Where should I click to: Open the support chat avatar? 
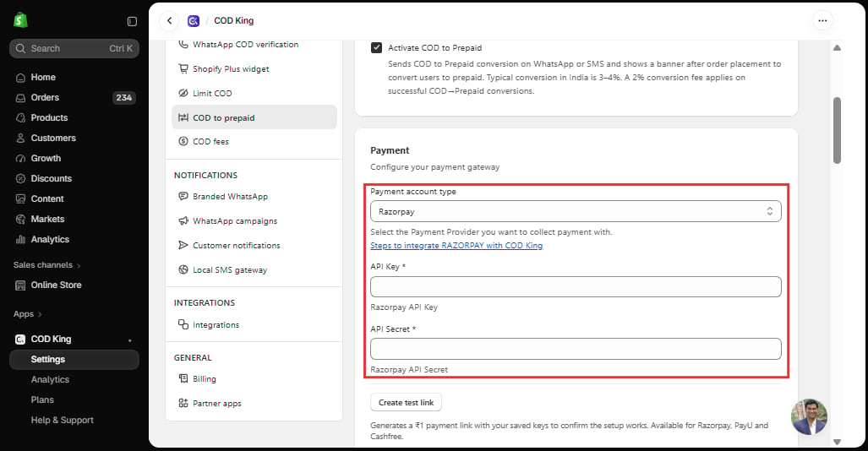(810, 416)
